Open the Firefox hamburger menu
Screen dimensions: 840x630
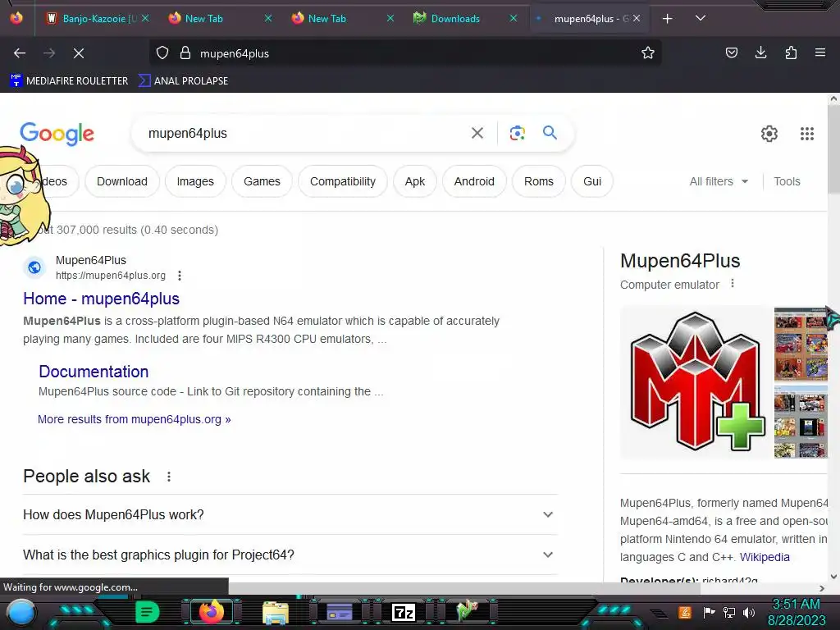[820, 52]
